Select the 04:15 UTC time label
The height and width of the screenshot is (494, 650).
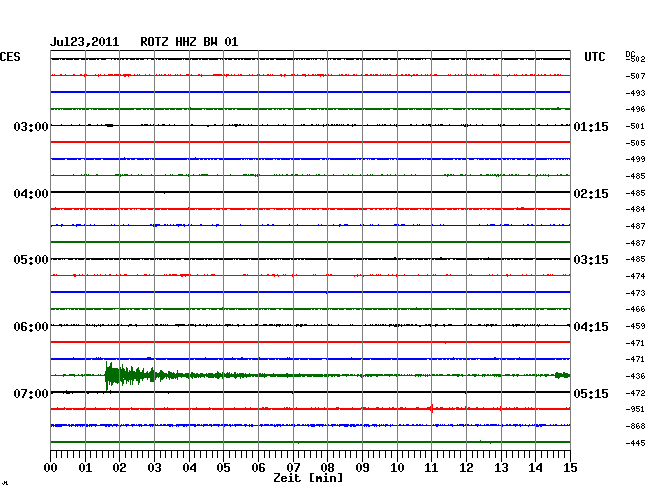point(591,327)
